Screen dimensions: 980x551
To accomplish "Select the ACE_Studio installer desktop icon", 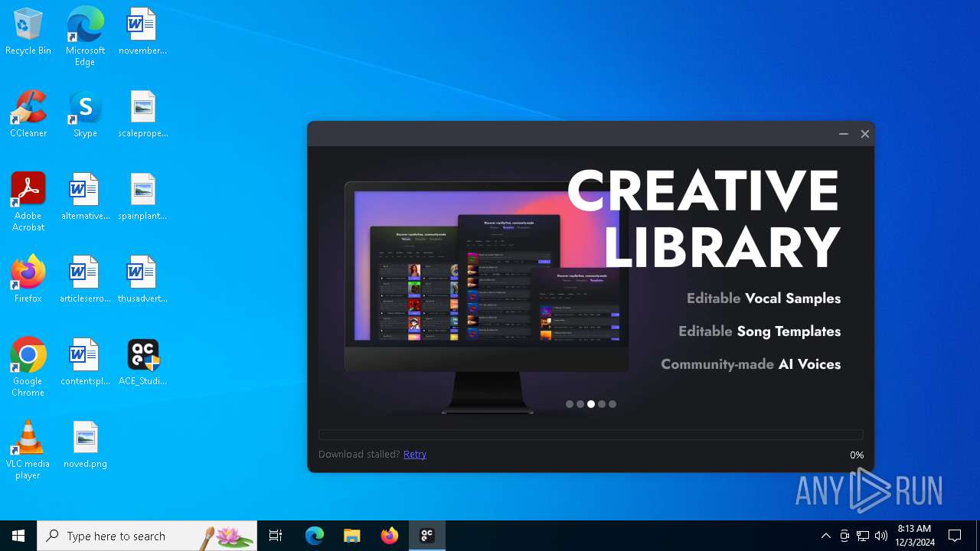I will click(142, 363).
